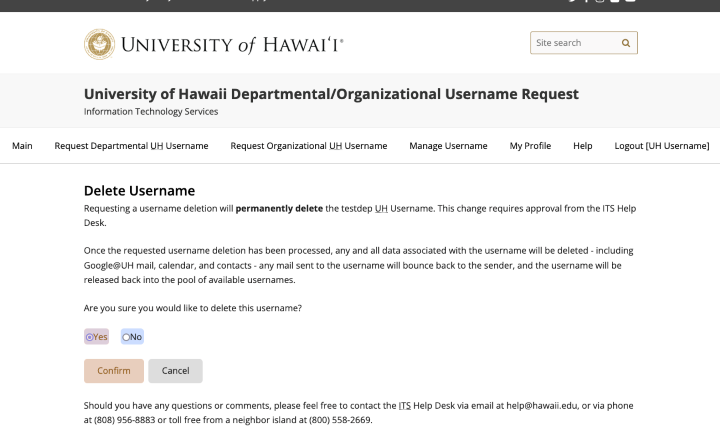
Task: Open My Profile nav item
Action: tap(530, 146)
